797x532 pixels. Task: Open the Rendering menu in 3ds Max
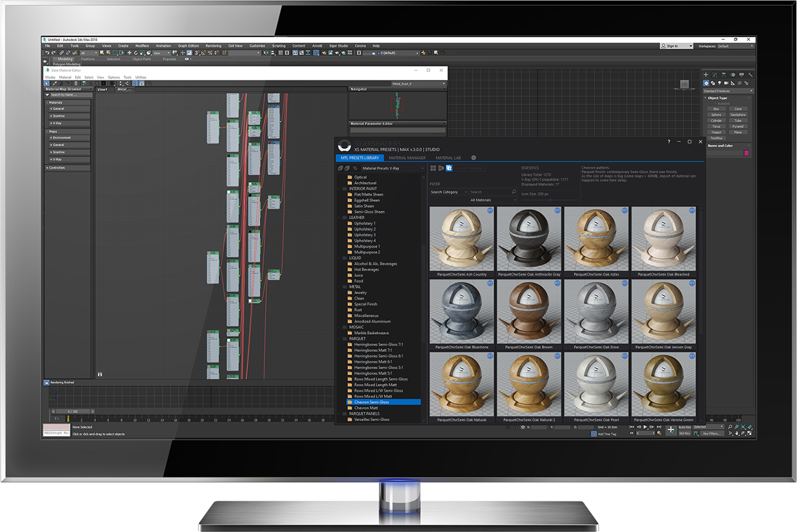213,46
